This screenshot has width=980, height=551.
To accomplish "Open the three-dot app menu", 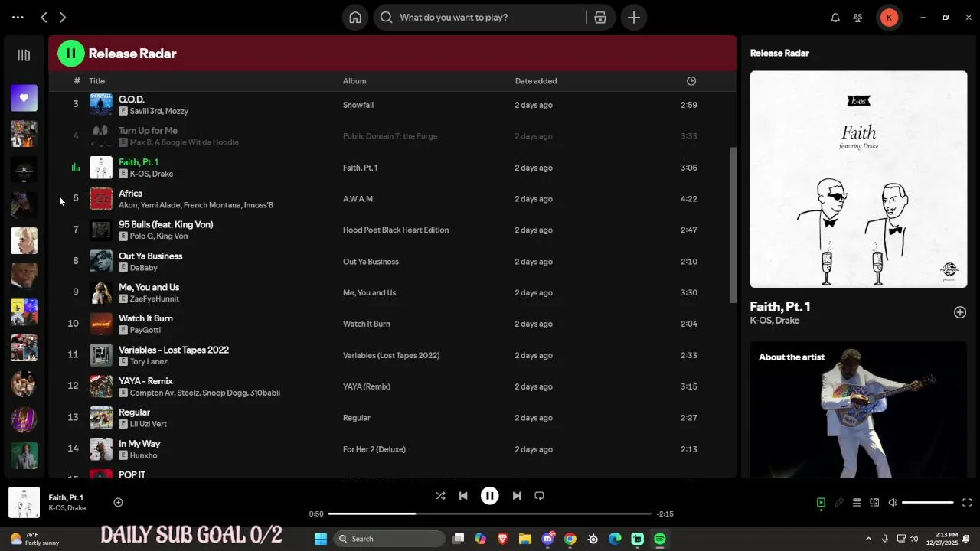I will pos(18,17).
